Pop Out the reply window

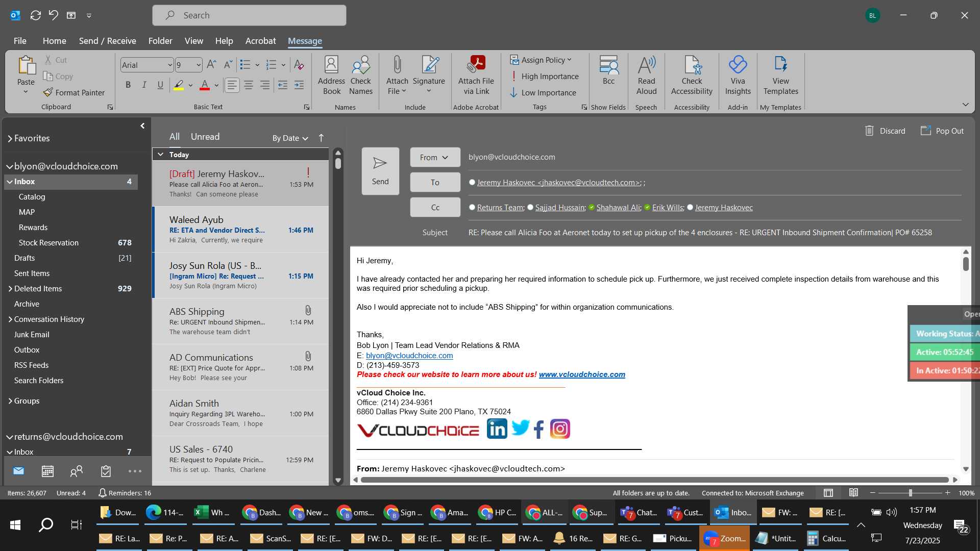pos(942,131)
